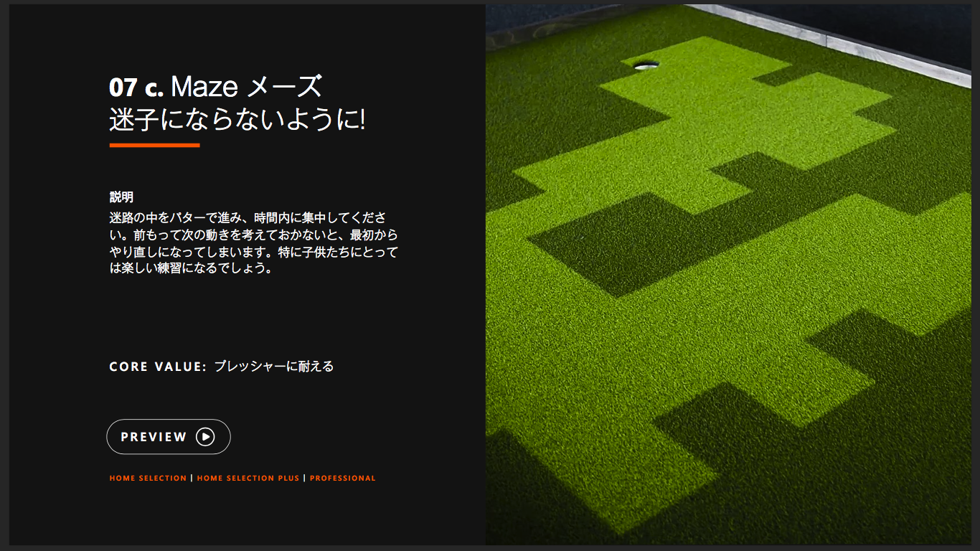Screen dimensions: 980x551
Task: Select the "プレッシャーに耐える" core value text
Action: point(274,367)
